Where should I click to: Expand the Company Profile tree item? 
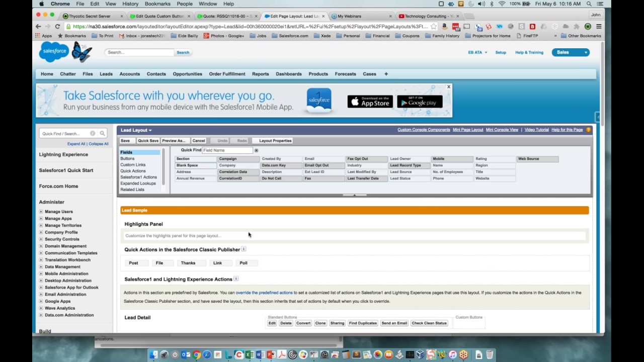point(41,232)
